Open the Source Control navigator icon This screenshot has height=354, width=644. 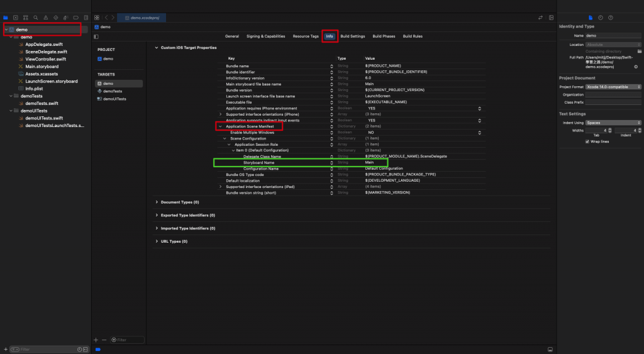pyautogui.click(x=16, y=18)
